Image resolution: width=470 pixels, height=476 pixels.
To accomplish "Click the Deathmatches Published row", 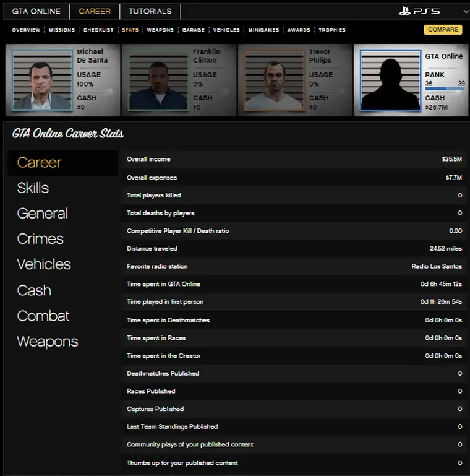I will 294,373.
